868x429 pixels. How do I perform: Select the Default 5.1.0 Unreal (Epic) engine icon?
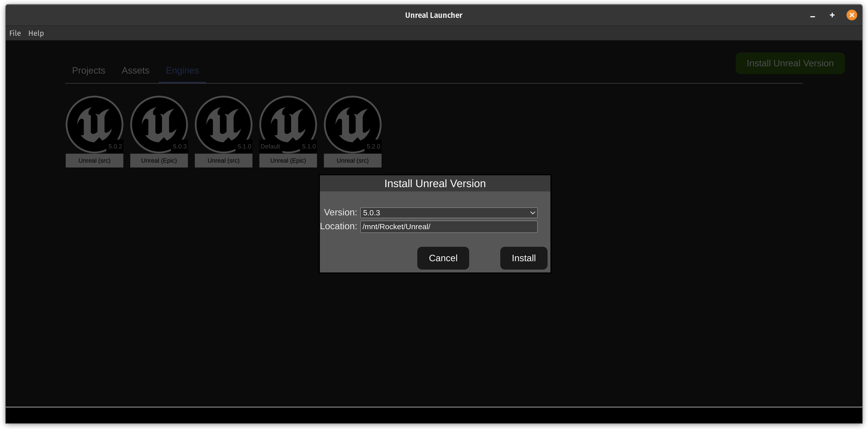click(288, 124)
